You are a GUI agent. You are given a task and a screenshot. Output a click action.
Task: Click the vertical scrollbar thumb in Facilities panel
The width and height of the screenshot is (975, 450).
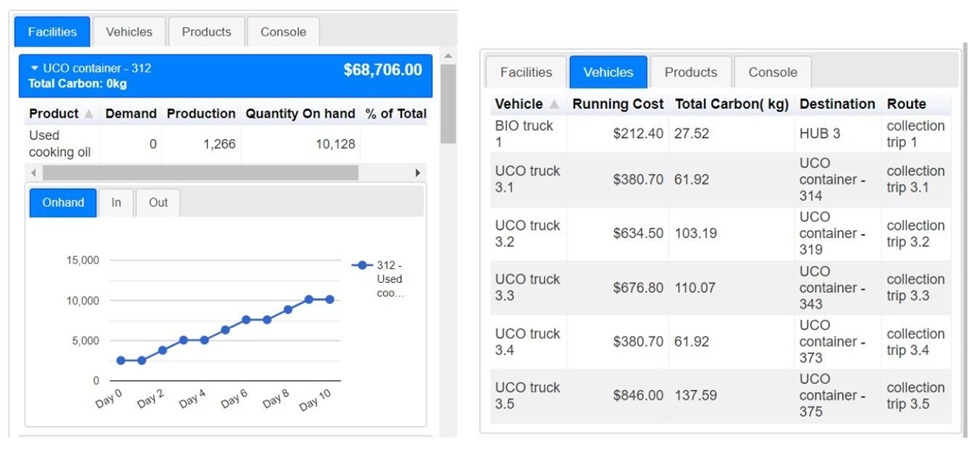pos(448,104)
